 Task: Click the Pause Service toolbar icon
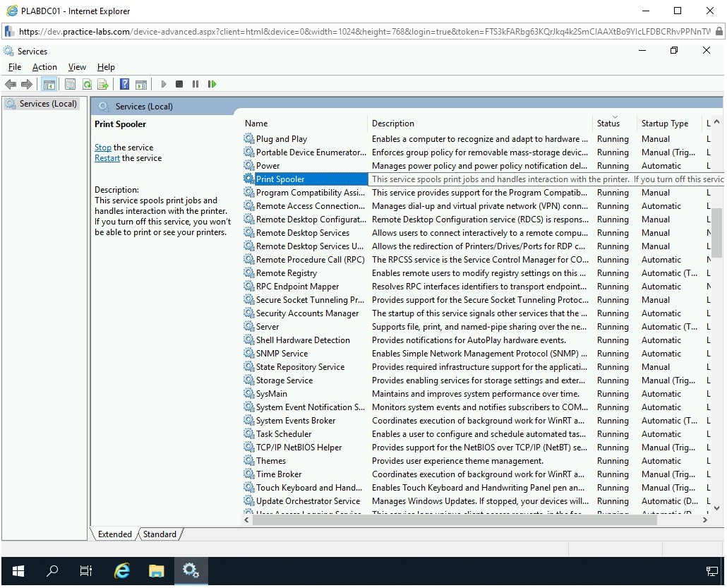pyautogui.click(x=196, y=84)
